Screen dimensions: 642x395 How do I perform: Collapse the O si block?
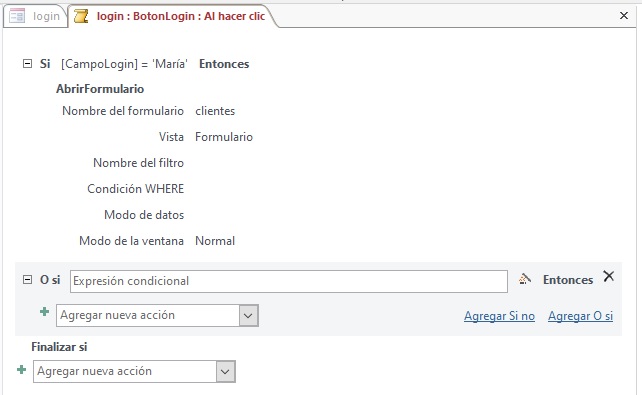(27, 280)
